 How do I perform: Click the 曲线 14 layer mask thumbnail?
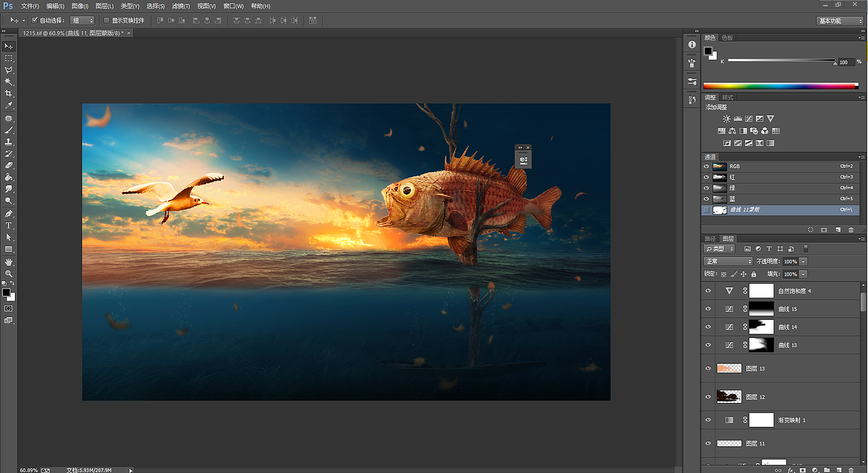[x=761, y=326]
